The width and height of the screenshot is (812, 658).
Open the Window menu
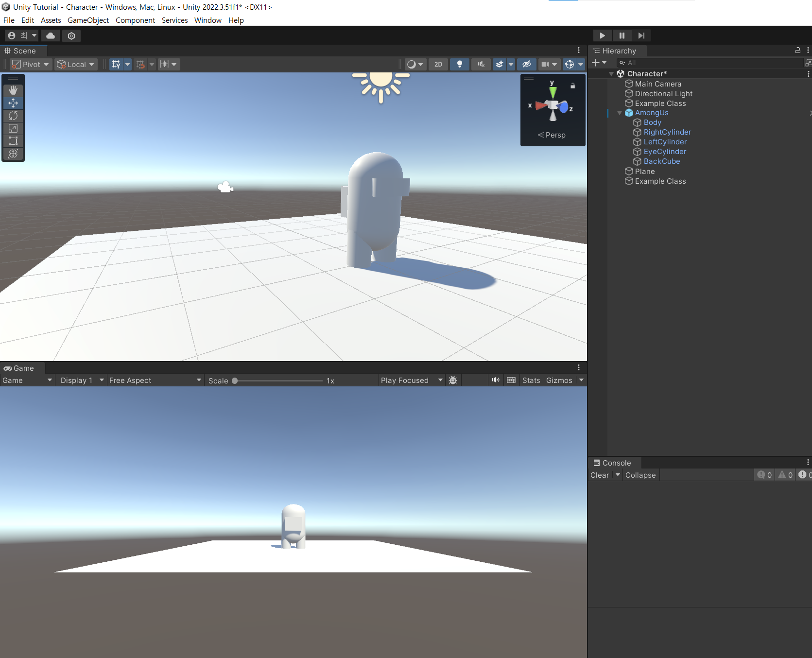coord(208,20)
